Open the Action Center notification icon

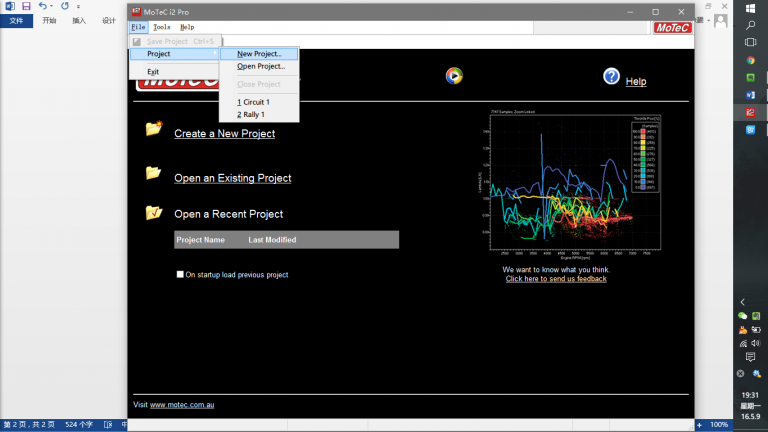[750, 357]
